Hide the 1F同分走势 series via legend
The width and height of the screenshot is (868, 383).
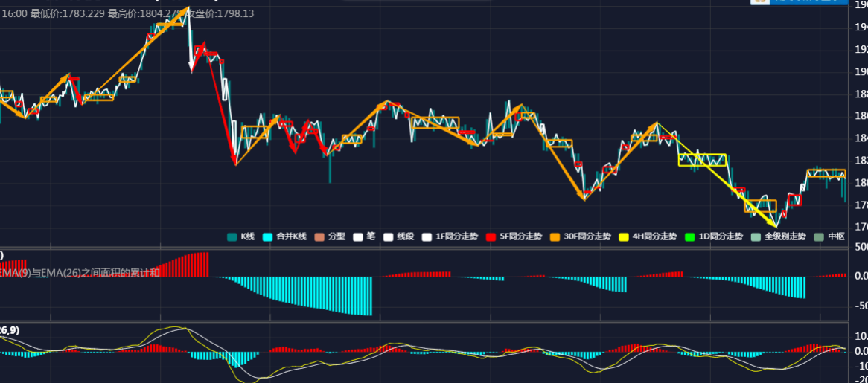click(449, 236)
